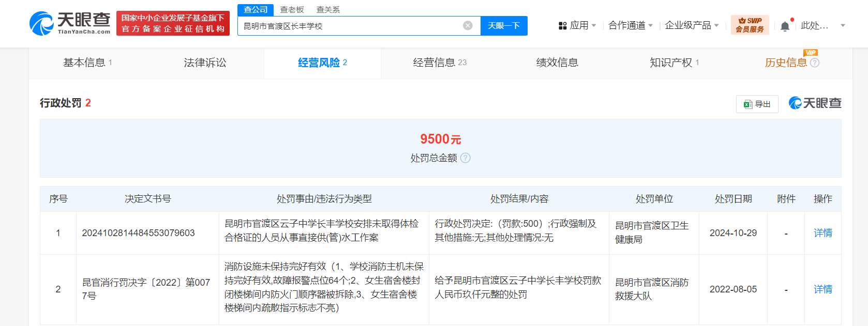Click the 此处… username text
The width and height of the screenshot is (868, 326).
[x=814, y=25]
